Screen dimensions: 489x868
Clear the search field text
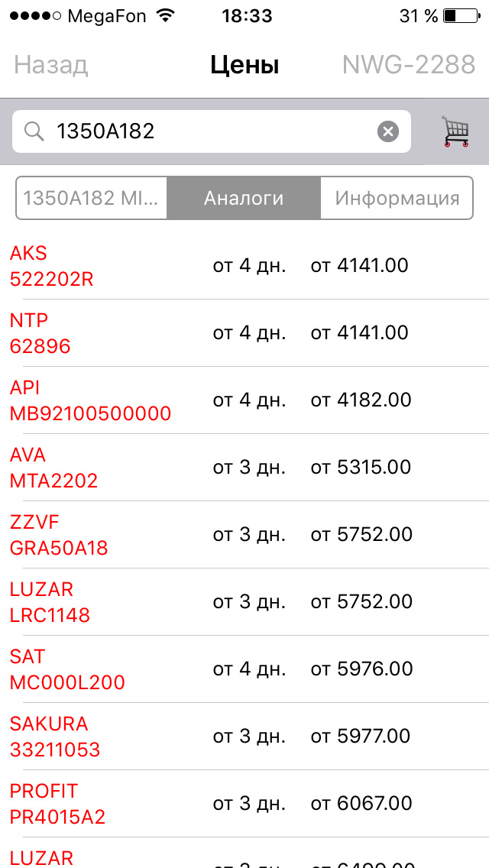(388, 132)
